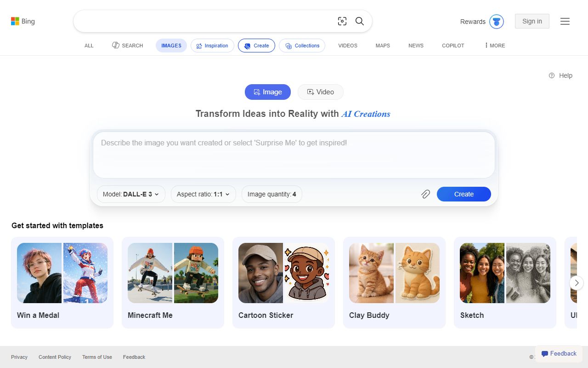The image size is (588, 368).
Task: Attach a file using the paperclip icon
Action: tap(425, 194)
